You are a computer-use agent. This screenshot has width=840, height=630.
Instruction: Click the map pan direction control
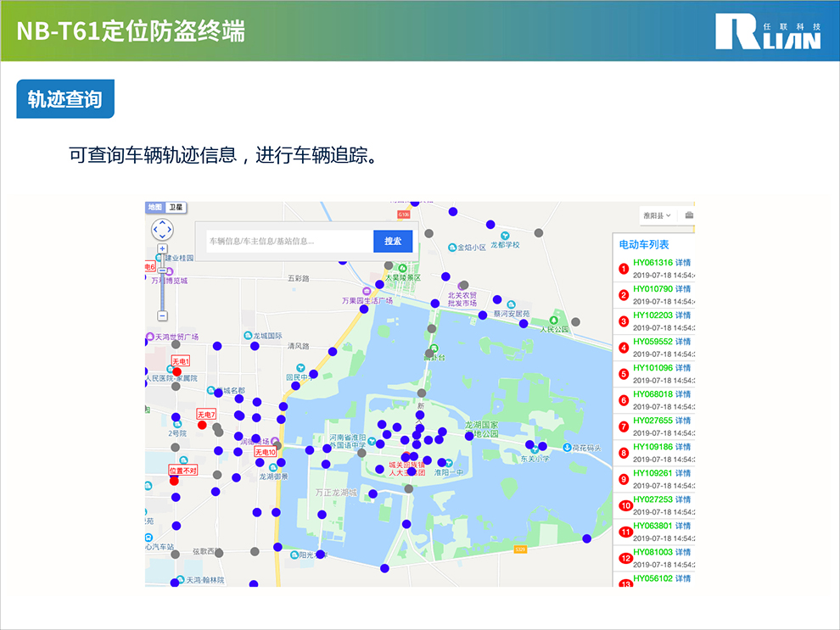click(162, 229)
